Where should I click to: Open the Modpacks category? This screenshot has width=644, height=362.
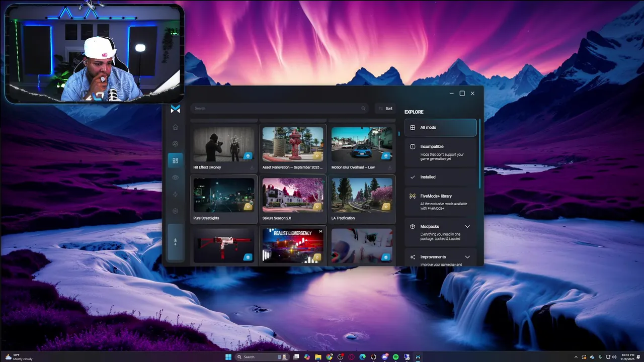pos(440,232)
